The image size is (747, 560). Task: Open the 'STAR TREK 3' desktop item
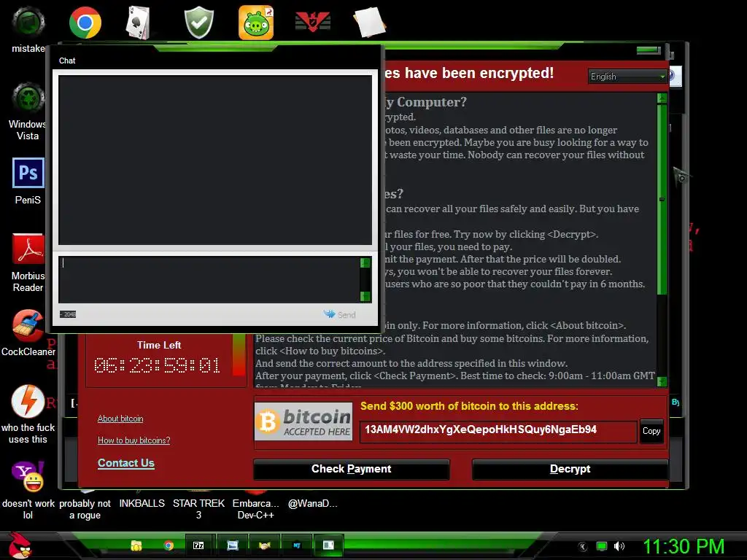pos(198,509)
